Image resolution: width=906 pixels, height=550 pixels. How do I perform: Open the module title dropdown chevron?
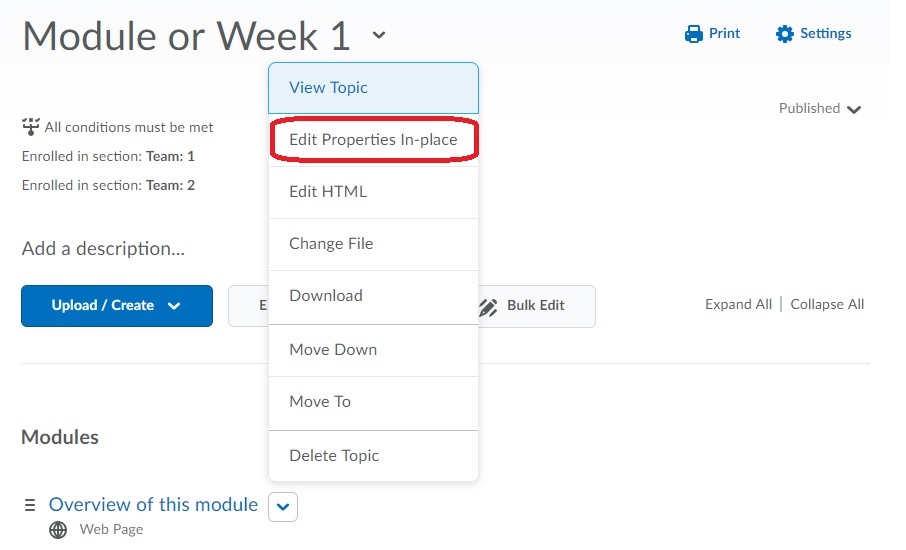[x=378, y=36]
